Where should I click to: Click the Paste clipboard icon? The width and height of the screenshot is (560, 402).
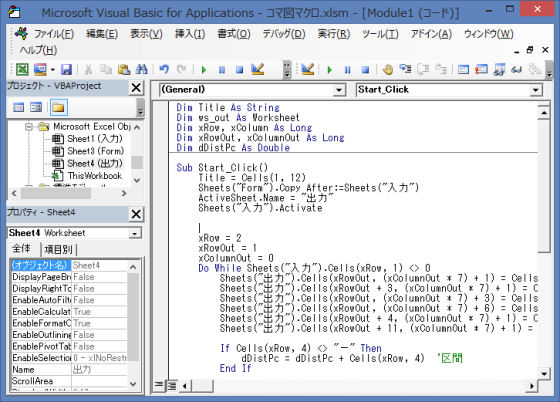point(124,69)
